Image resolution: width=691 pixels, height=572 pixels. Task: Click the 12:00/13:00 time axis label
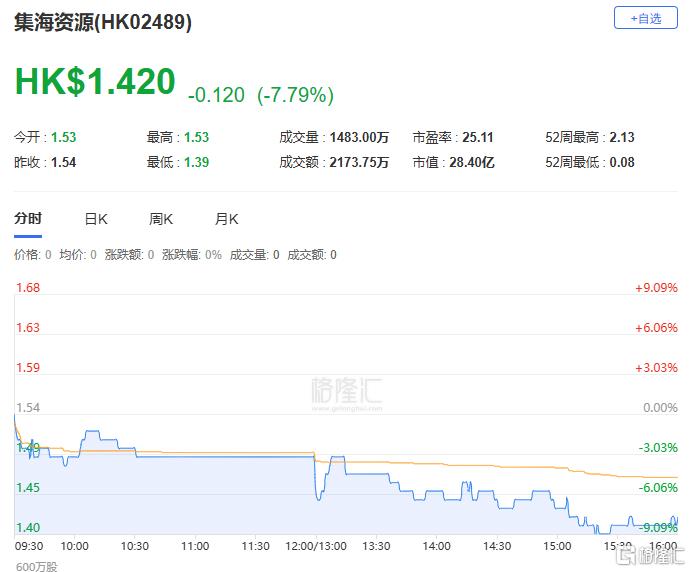[x=316, y=546]
